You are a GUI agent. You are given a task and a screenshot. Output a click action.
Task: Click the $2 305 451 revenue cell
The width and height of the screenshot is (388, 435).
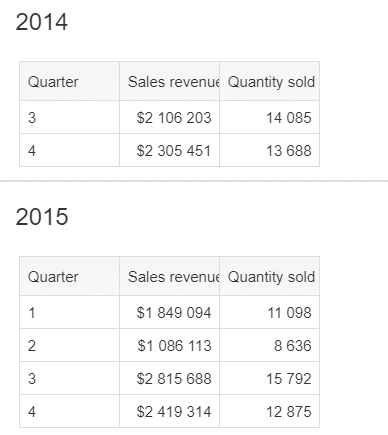(x=169, y=150)
